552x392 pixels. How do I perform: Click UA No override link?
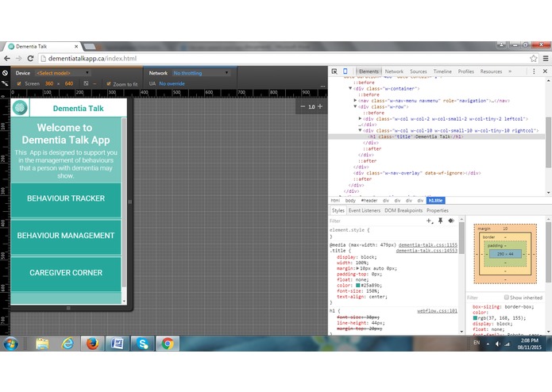point(172,83)
